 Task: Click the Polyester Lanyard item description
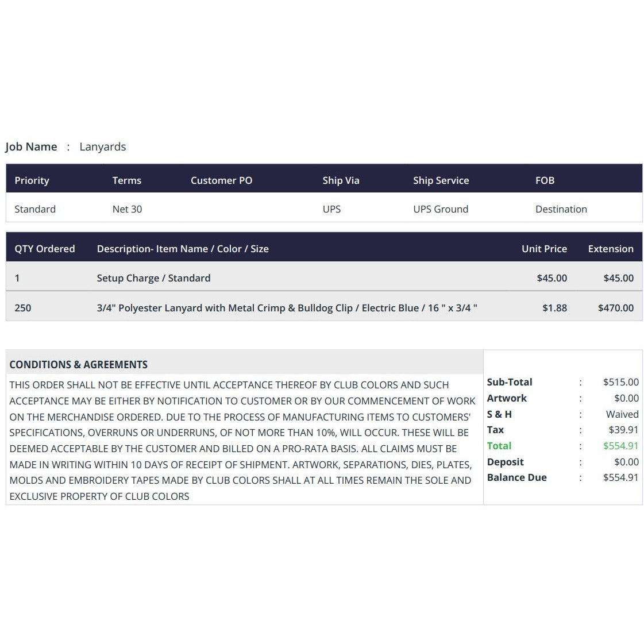click(287, 308)
